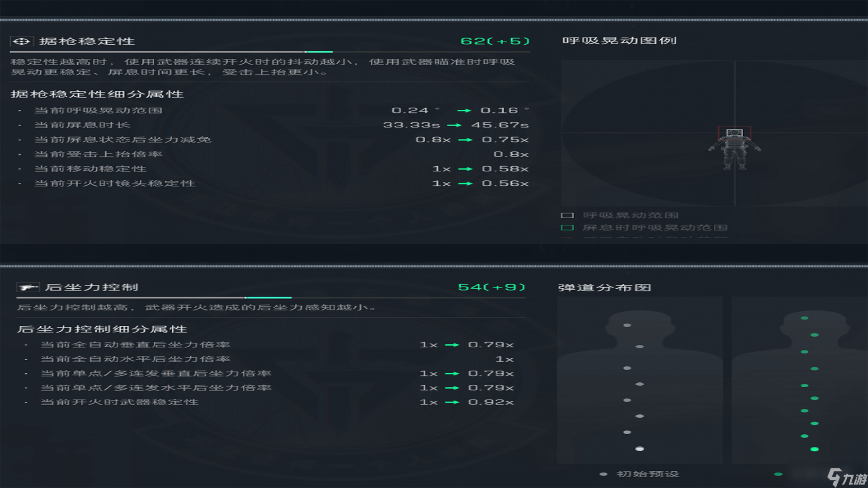Click the 九游 watermark logo

point(847,478)
